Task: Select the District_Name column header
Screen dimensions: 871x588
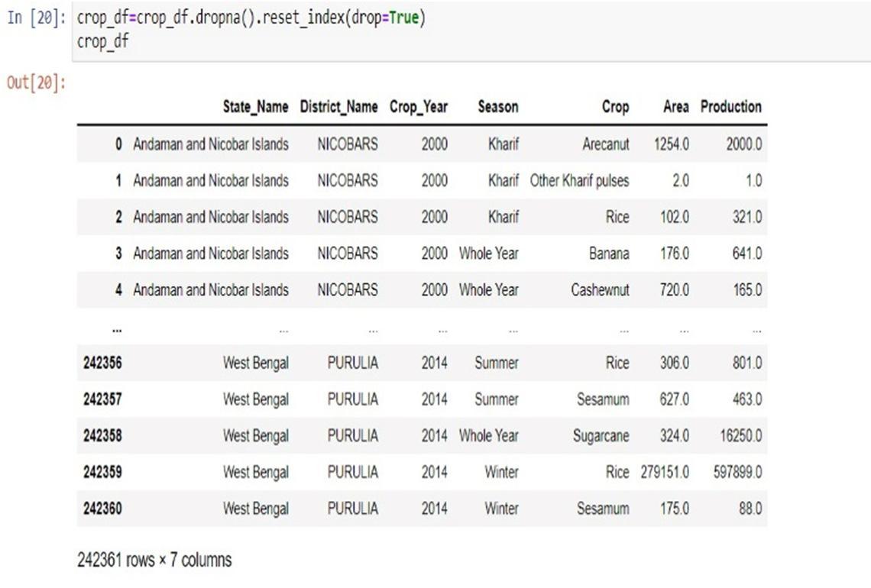Action: pos(338,107)
